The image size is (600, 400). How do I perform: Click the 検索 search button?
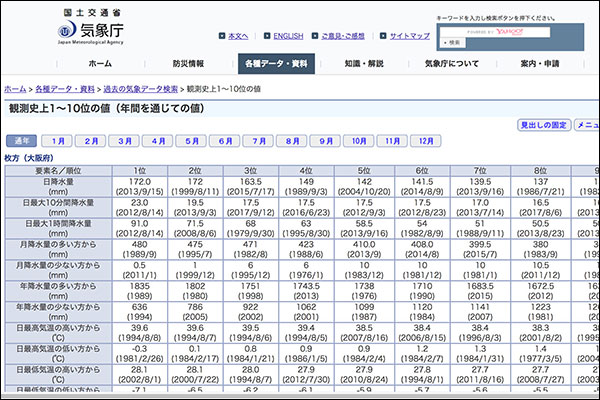tap(453, 42)
